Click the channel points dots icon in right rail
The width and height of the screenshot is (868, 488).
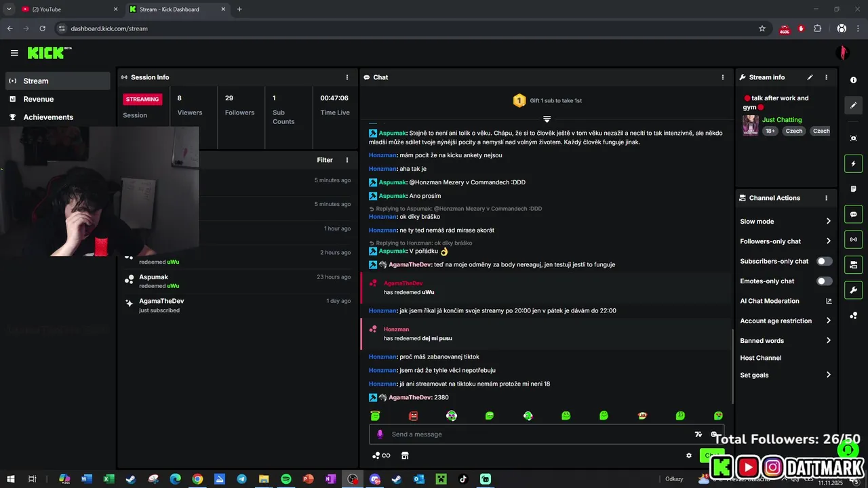click(x=853, y=315)
